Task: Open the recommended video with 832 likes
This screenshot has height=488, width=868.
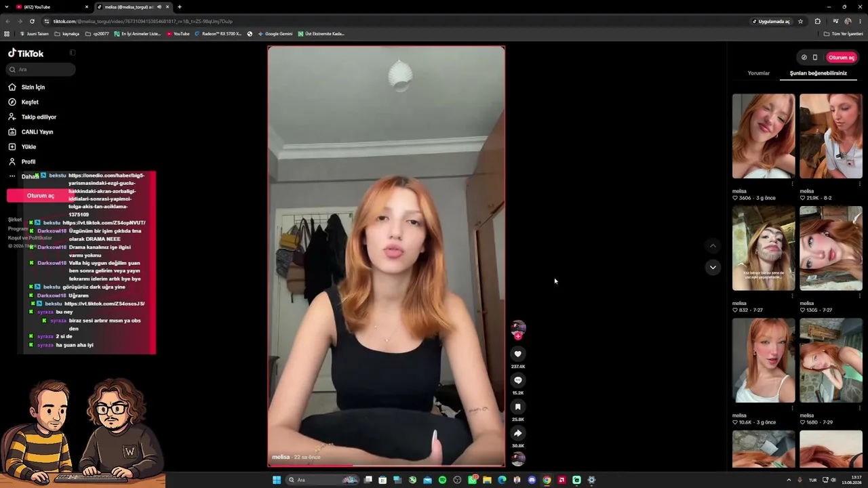Action: pyautogui.click(x=764, y=248)
